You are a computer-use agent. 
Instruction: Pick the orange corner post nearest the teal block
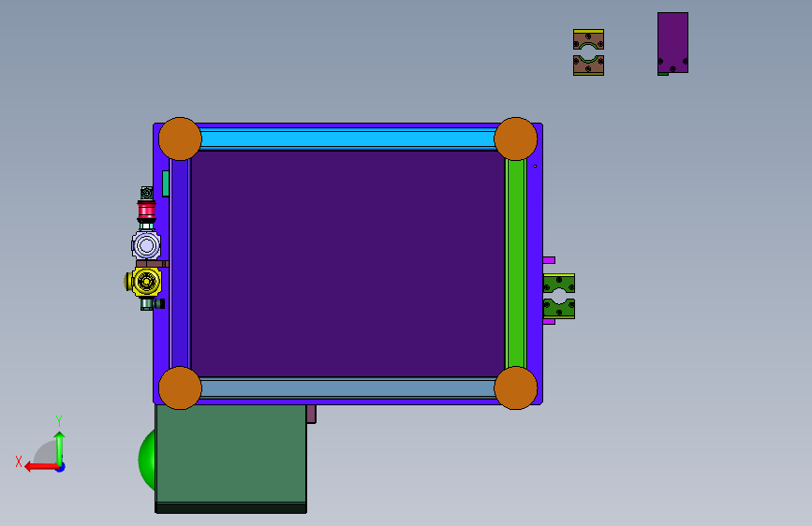(x=180, y=139)
